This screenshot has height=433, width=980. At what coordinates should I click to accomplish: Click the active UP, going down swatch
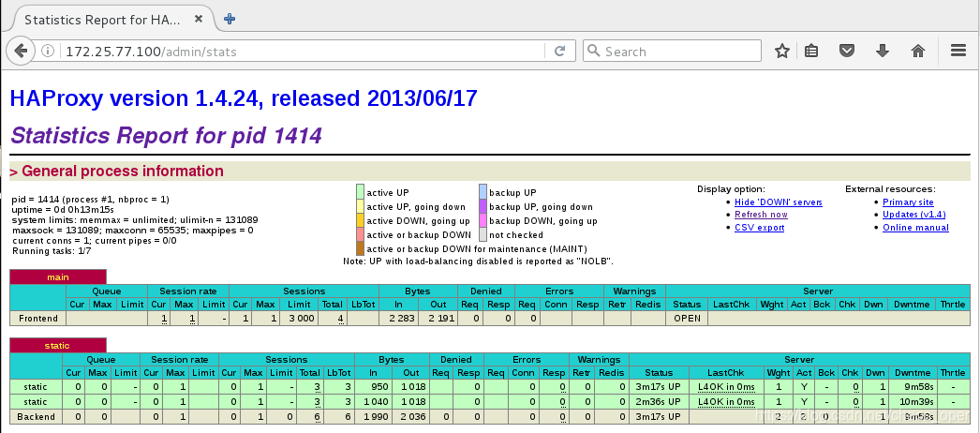coord(360,206)
